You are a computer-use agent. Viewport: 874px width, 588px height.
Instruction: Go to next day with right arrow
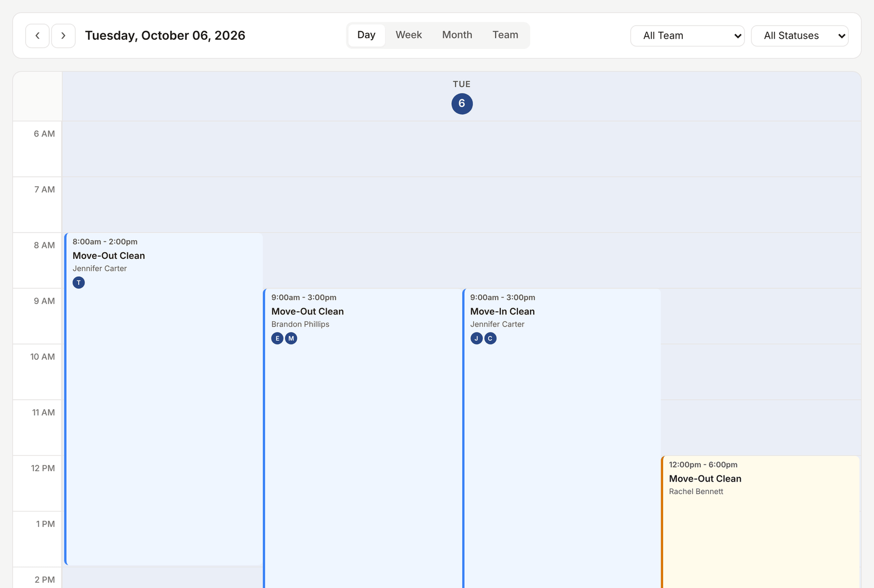pos(63,36)
